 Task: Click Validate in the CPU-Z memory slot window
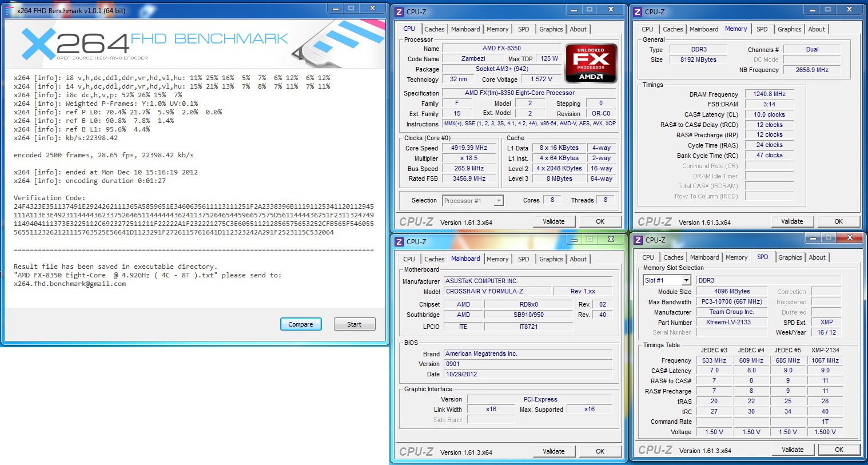pyautogui.click(x=793, y=450)
